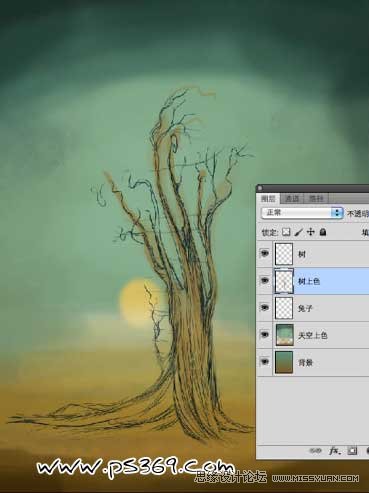
Task: Lock layer position with the move icon
Action: point(311,232)
